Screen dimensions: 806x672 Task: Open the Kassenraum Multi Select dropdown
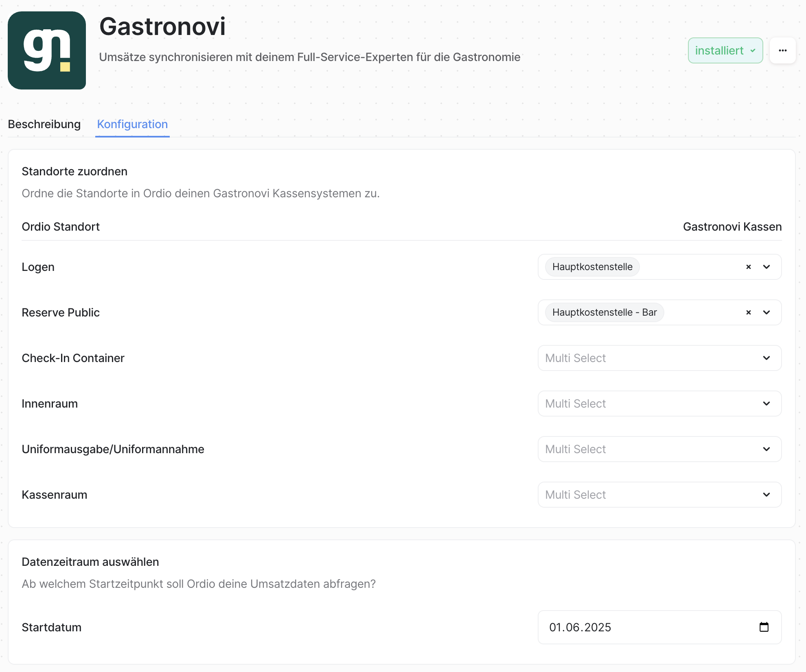tap(659, 495)
